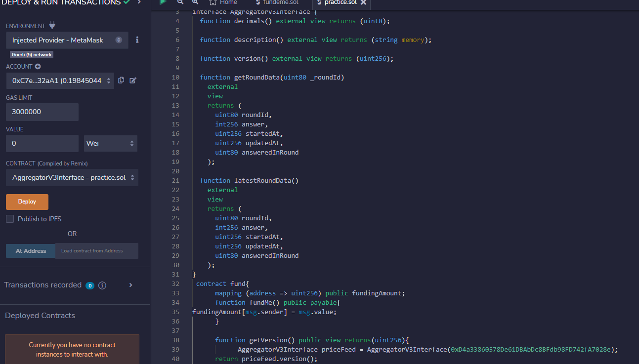The height and width of the screenshot is (364, 639).
Task: Toggle the Publish to IPFS checkbox
Action: click(x=10, y=219)
